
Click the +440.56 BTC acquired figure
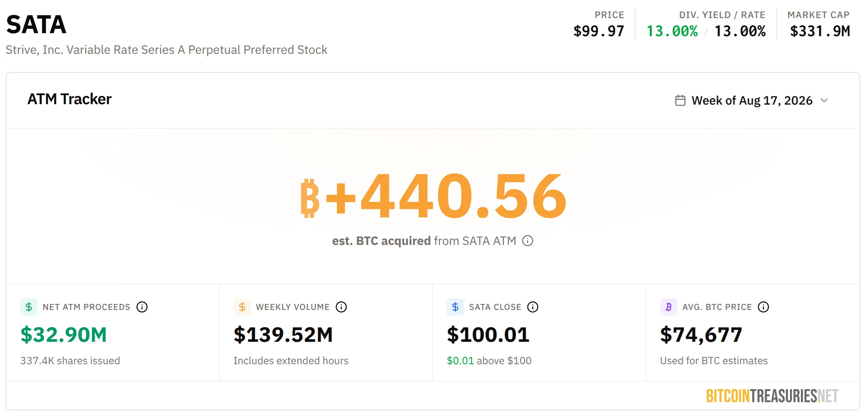(x=434, y=195)
